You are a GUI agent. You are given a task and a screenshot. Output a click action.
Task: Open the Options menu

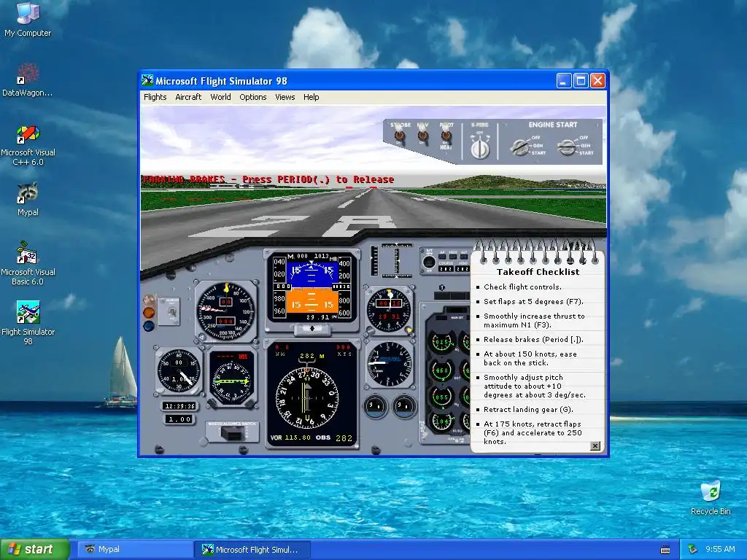[253, 97]
